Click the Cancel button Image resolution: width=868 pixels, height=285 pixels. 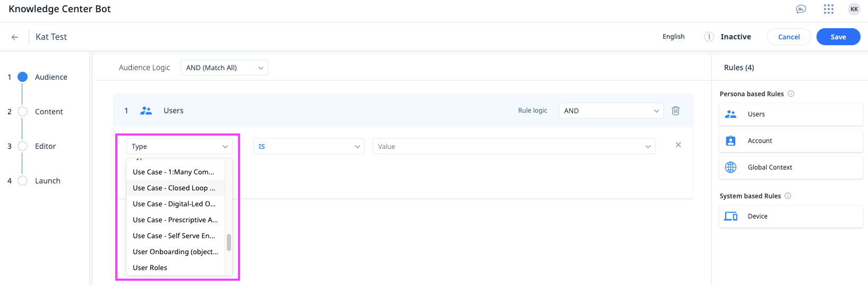[x=789, y=37]
